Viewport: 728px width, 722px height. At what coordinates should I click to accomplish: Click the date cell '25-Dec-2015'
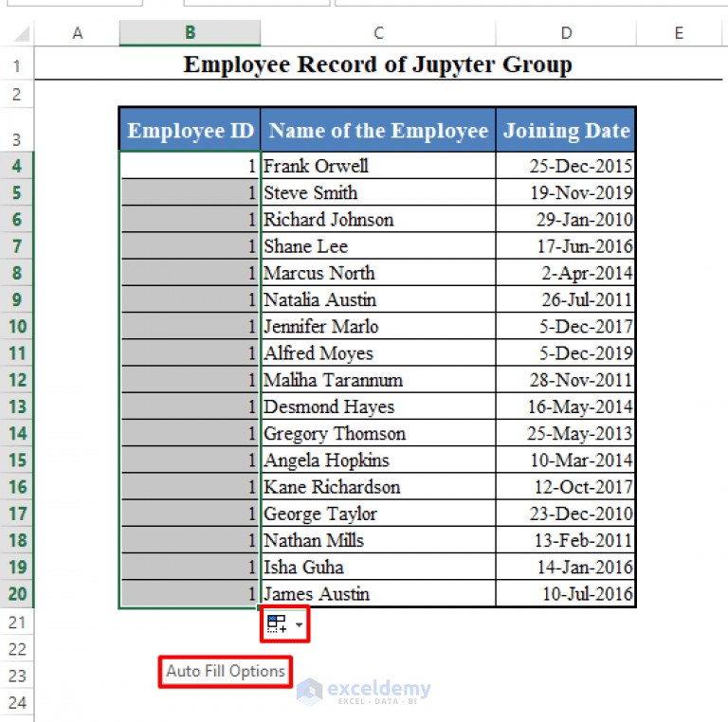pos(566,166)
